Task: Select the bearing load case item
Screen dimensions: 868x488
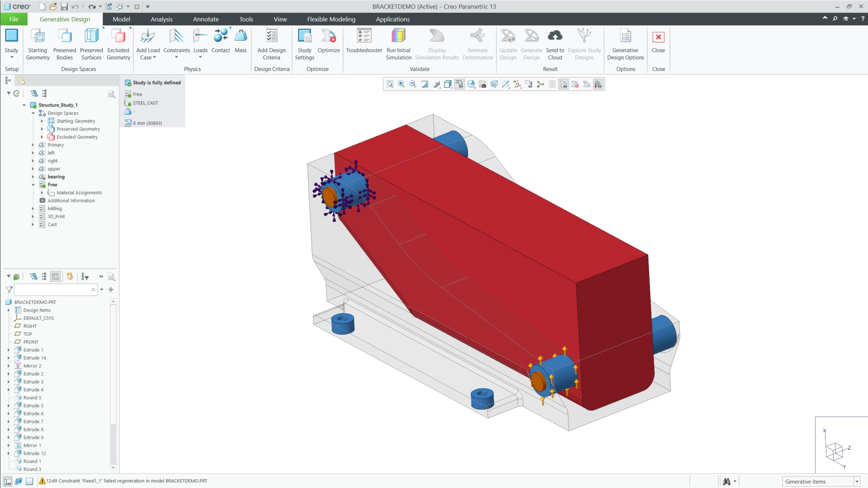Action: click(x=56, y=177)
